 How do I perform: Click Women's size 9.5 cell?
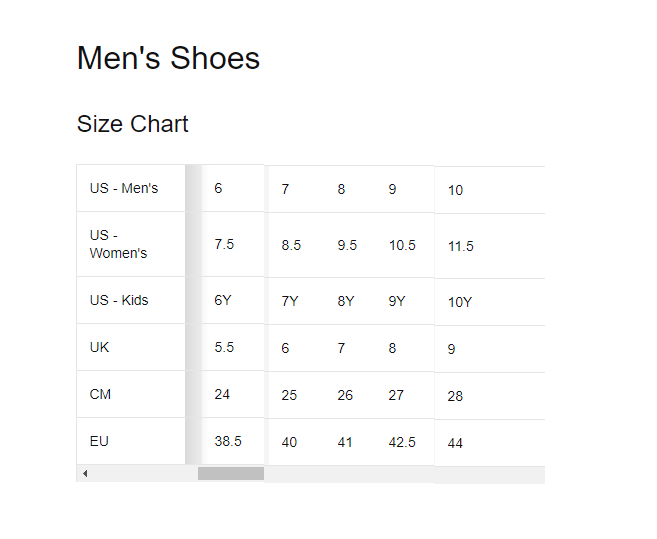pos(347,245)
